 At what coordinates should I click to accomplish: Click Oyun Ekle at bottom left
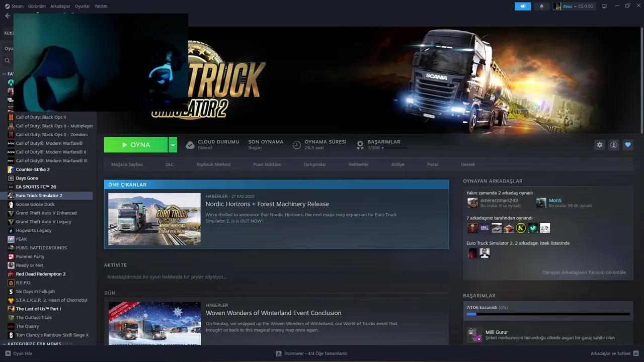(x=19, y=353)
